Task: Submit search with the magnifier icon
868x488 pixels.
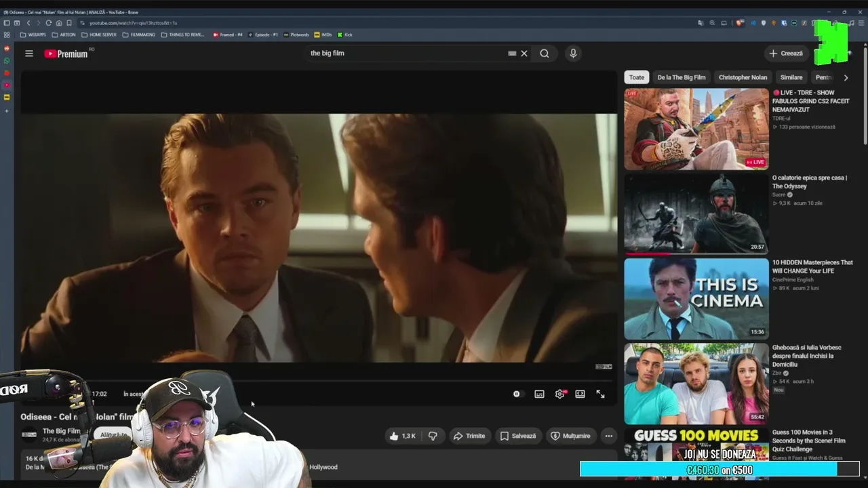Action: pyautogui.click(x=545, y=54)
